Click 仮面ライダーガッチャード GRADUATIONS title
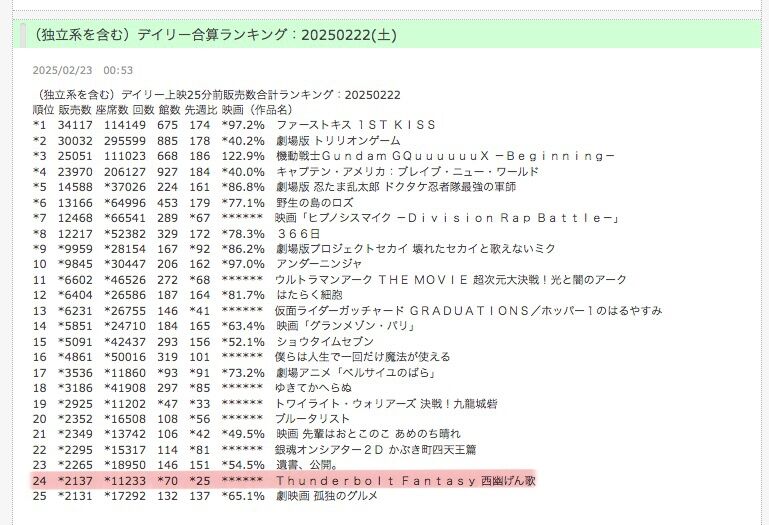The height and width of the screenshot is (525, 769). 469,311
